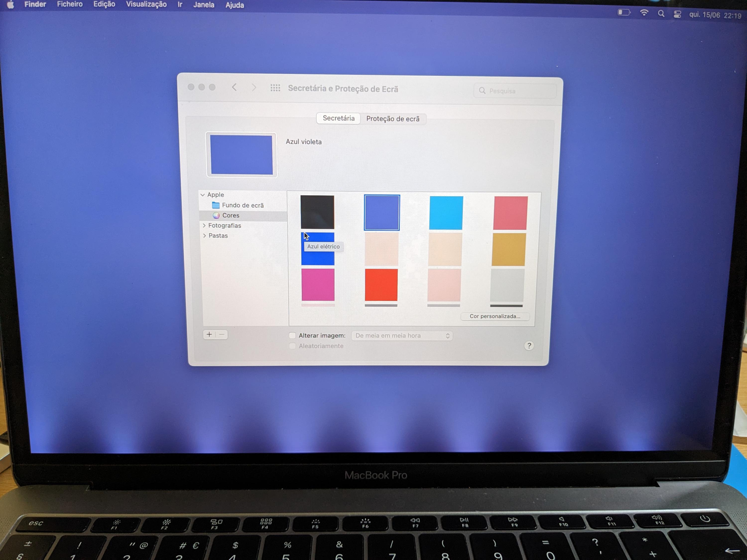Viewport: 747px width, 560px height.
Task: Click the Pesquisa search field
Action: pyautogui.click(x=515, y=91)
